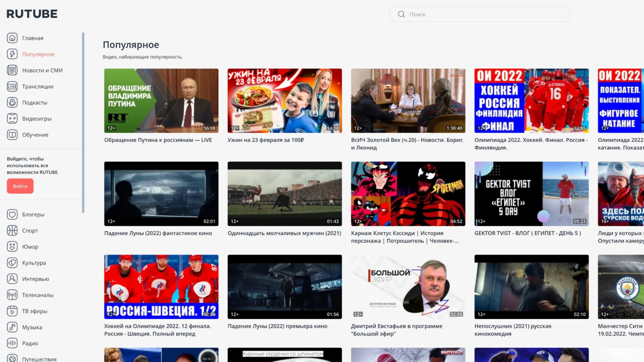This screenshot has width=644, height=362.
Task: Select the Главная home icon in sidebar
Action: point(13,38)
